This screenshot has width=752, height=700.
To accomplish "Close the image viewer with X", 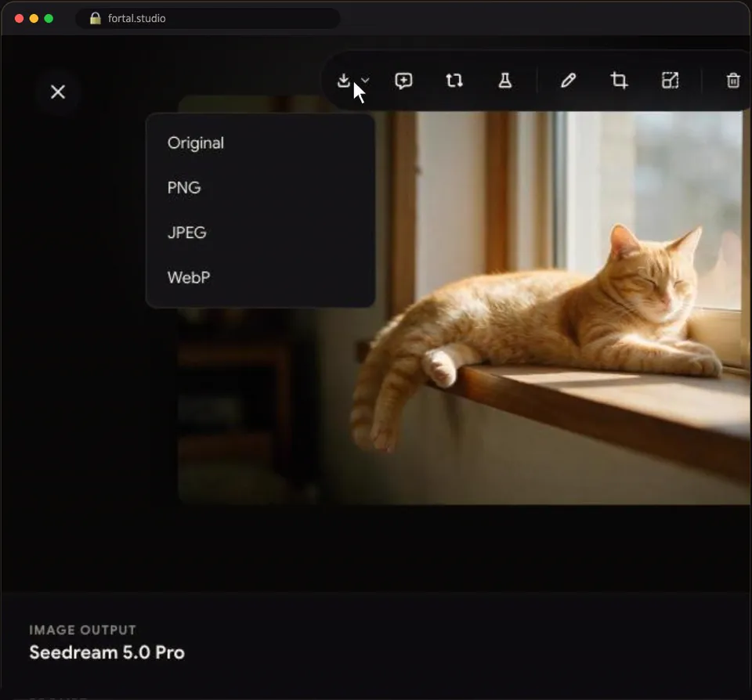I will click(x=58, y=92).
